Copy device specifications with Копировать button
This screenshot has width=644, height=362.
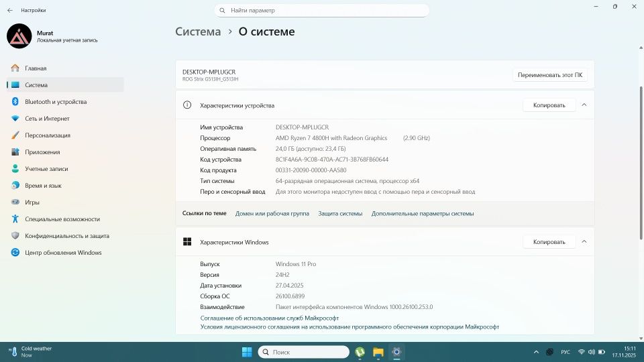[x=549, y=105]
